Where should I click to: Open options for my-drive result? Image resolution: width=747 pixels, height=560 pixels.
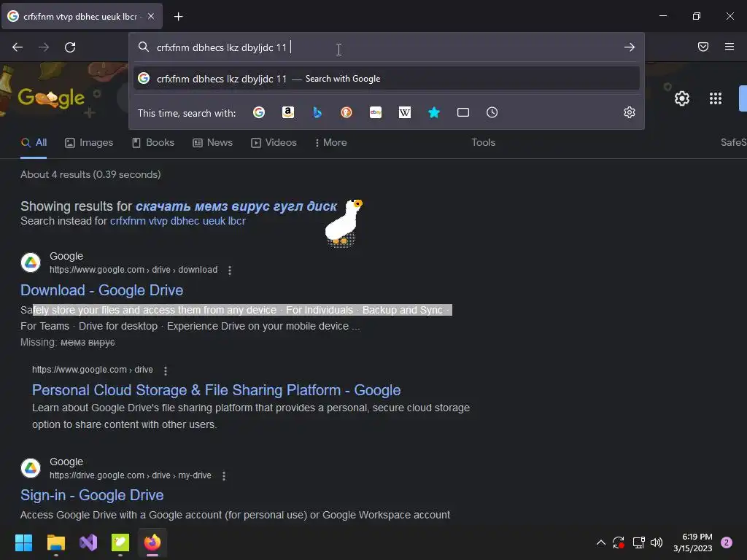(224, 475)
